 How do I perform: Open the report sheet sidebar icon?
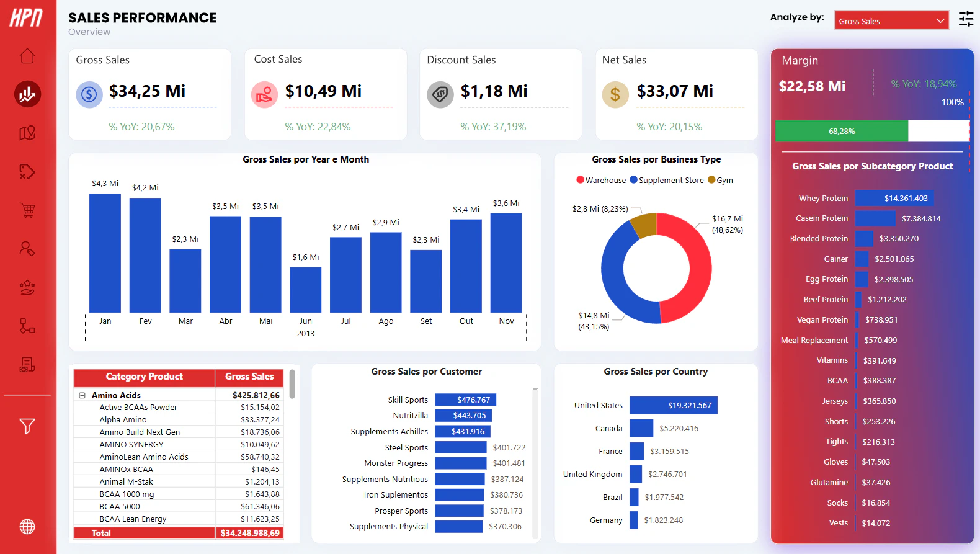coord(27,364)
